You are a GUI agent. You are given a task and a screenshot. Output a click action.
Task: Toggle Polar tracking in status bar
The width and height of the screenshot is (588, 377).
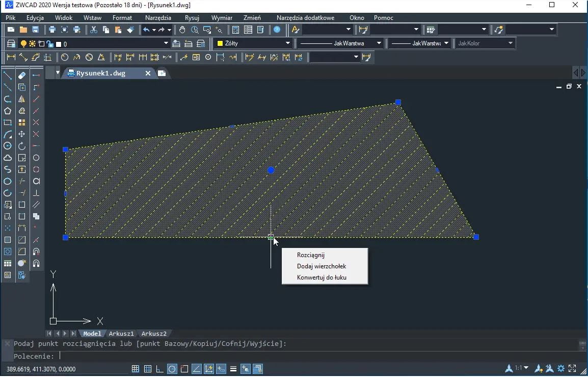point(172,369)
